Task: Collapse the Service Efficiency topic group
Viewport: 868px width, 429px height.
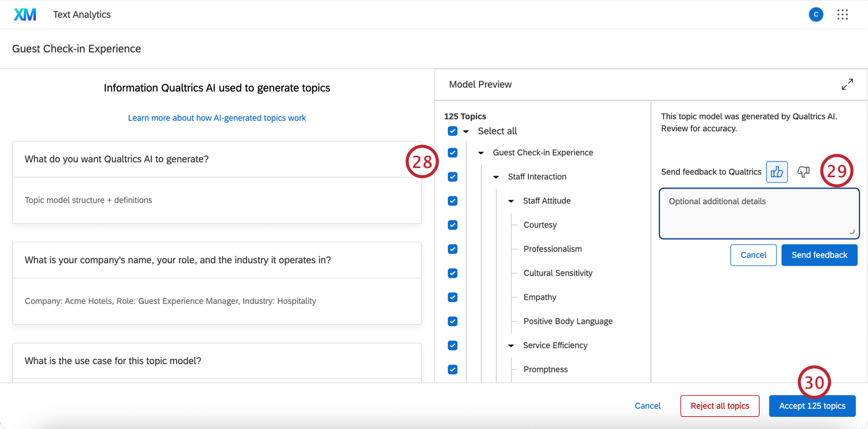Action: [x=511, y=346]
